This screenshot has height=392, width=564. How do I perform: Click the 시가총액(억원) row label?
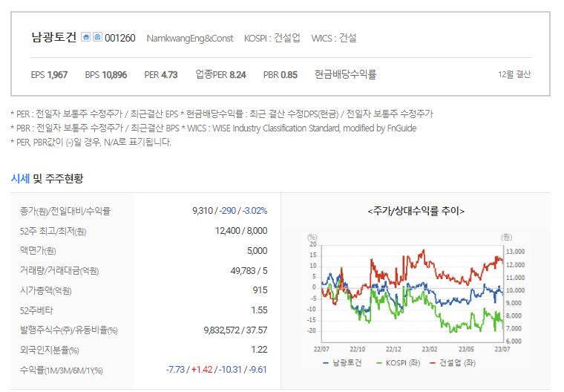[46, 290]
